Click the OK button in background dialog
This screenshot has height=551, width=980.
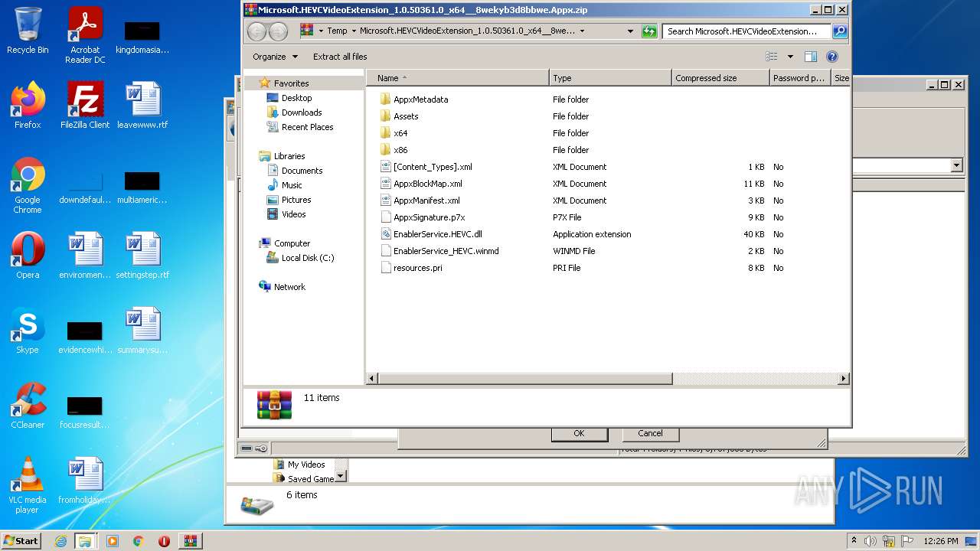[x=579, y=433]
